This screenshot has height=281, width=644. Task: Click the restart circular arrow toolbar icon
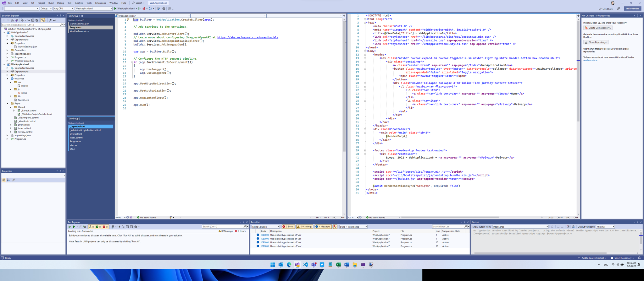coord(150,8)
